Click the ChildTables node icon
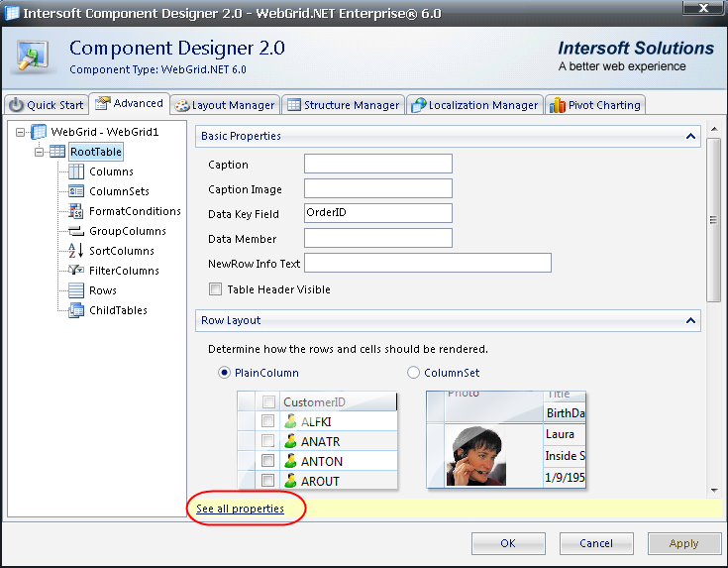The image size is (728, 568). point(76,310)
